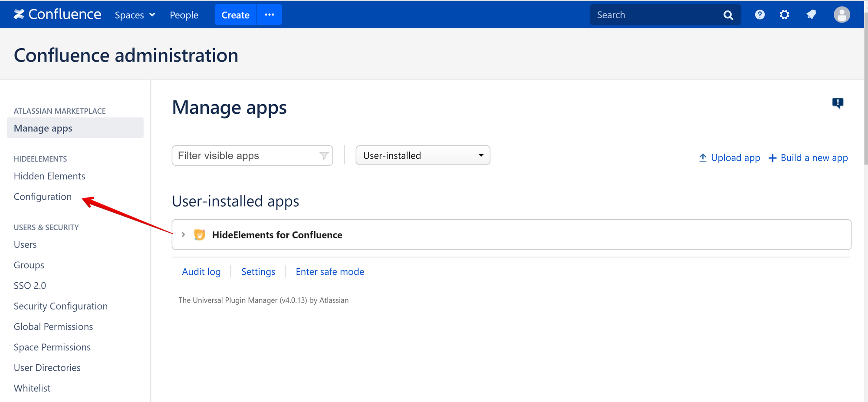Click the feedback speech bubble icon
The width and height of the screenshot is (868, 402).
[x=838, y=103]
